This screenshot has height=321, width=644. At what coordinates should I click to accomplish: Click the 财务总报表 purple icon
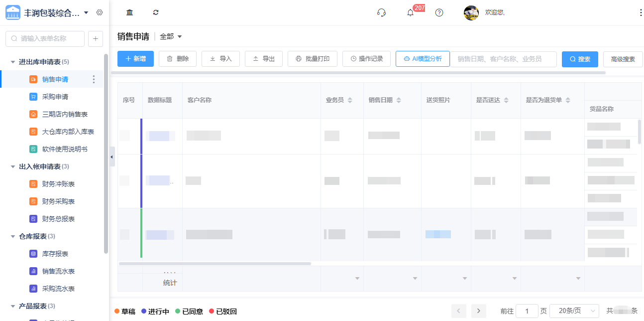[x=33, y=219]
